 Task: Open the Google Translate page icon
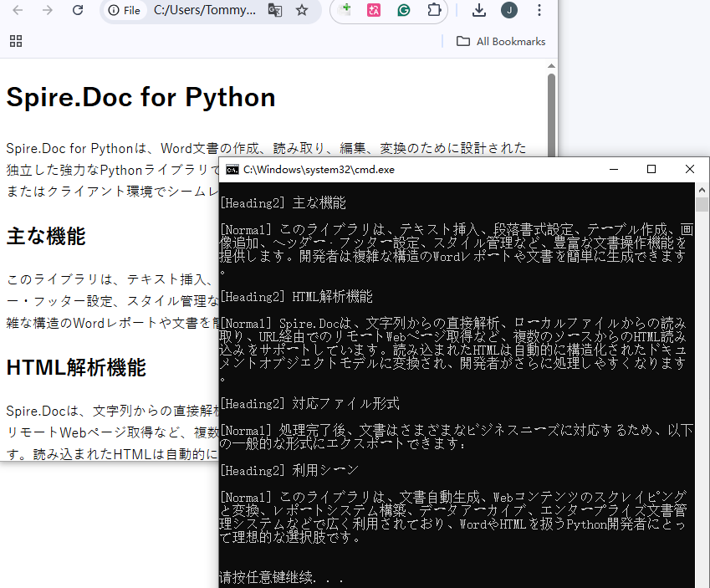275,10
